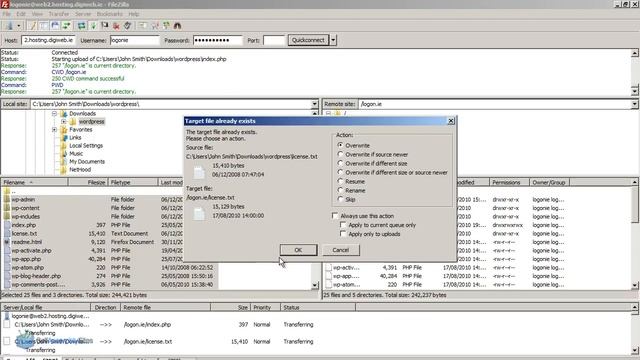Viewport: 640px width, 360px height.
Task: Open the File menu
Action: tap(7, 14)
